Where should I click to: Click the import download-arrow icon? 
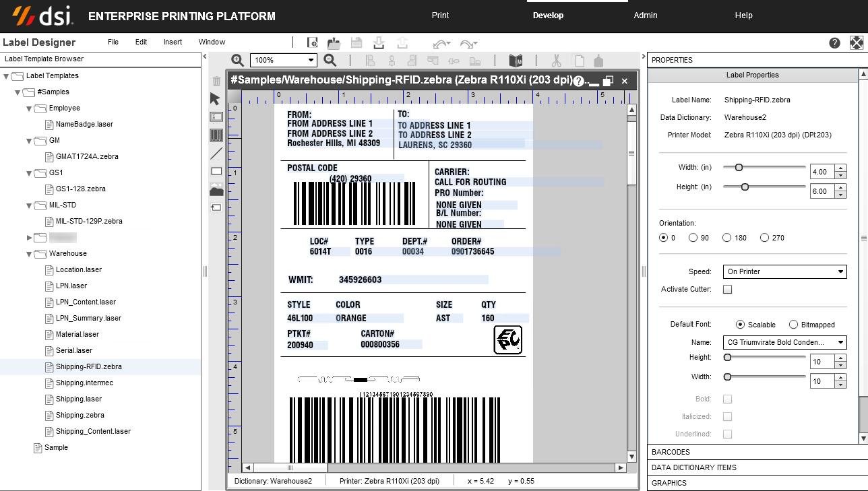pos(379,42)
